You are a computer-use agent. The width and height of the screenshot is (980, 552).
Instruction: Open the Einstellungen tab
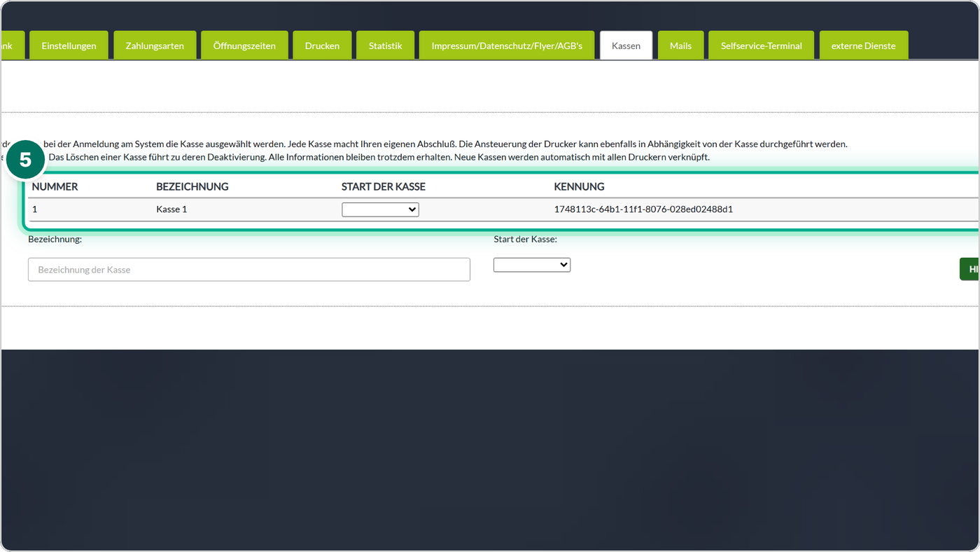tap(69, 46)
